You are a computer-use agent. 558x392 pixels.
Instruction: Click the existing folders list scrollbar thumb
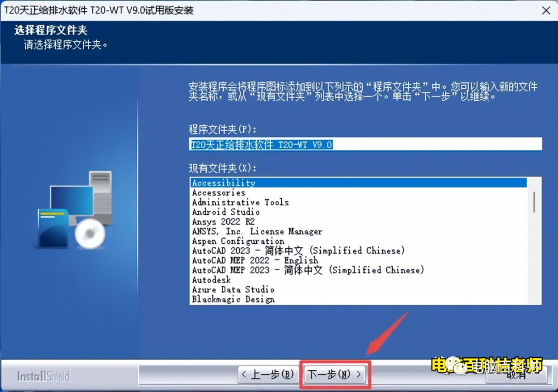(534, 202)
